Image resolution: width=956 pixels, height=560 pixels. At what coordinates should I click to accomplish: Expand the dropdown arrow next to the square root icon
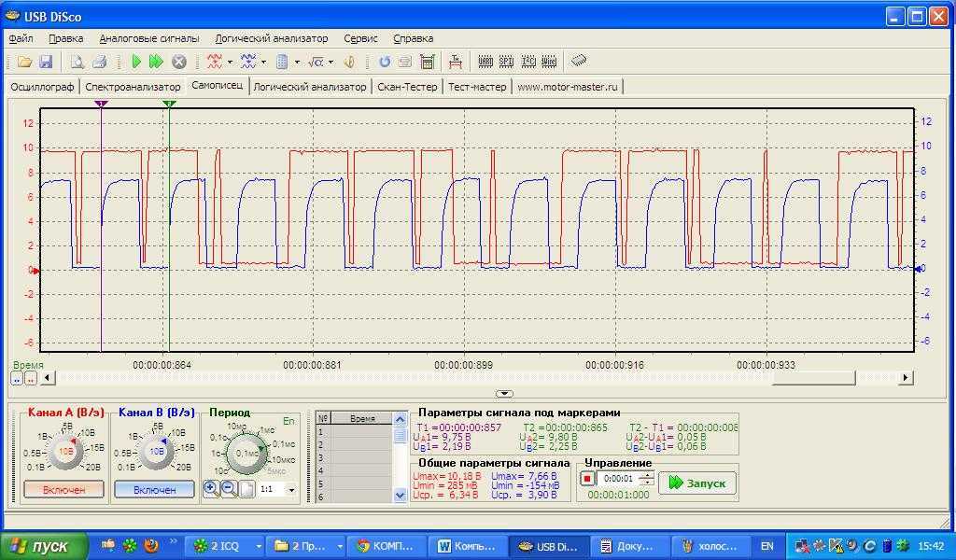click(330, 63)
